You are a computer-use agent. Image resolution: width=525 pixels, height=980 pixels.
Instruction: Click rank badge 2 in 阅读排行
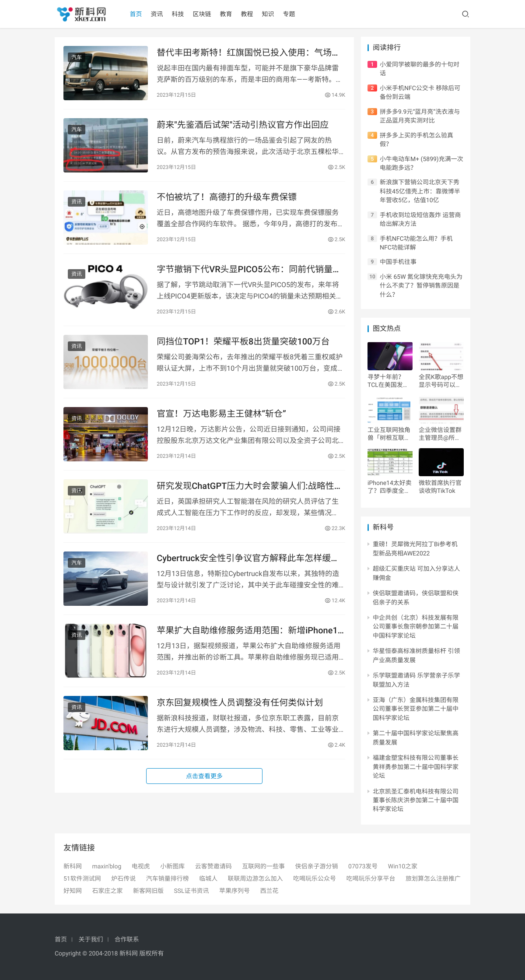pos(372,88)
